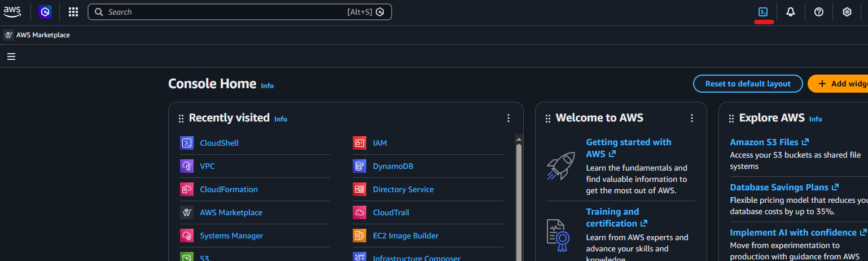Click the AWS logo home icon

point(12,11)
